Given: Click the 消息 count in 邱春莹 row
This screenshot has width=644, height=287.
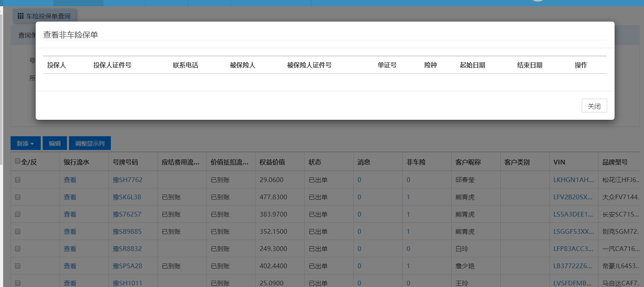Looking at the screenshot, I should coord(359,180).
